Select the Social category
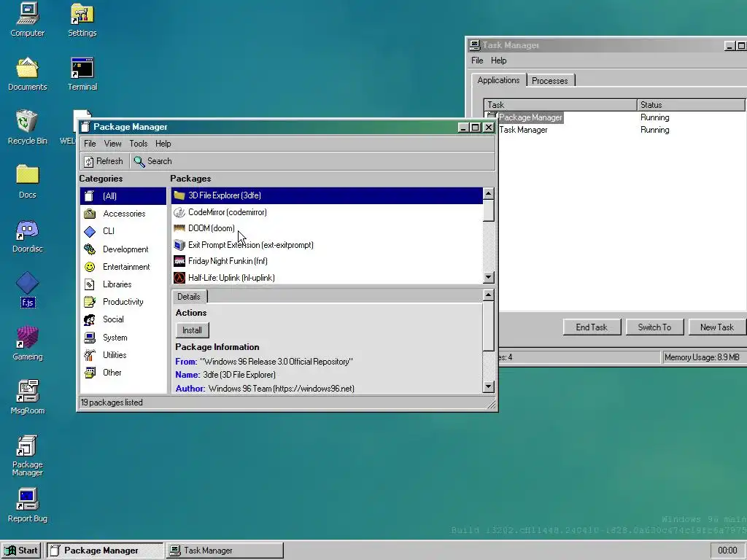This screenshot has width=747, height=560. (x=123, y=320)
